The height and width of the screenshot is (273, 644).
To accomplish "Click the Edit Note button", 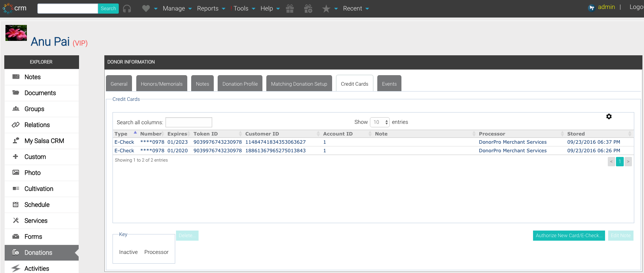I will [x=621, y=236].
